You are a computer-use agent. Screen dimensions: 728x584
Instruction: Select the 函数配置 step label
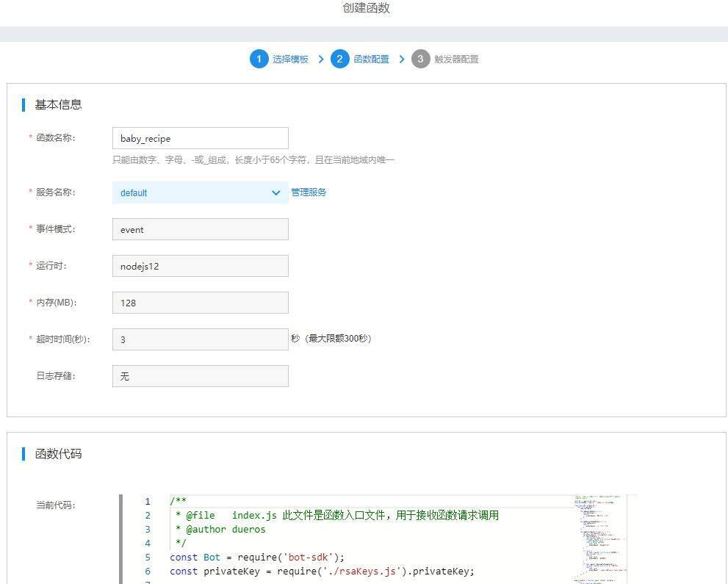click(371, 60)
